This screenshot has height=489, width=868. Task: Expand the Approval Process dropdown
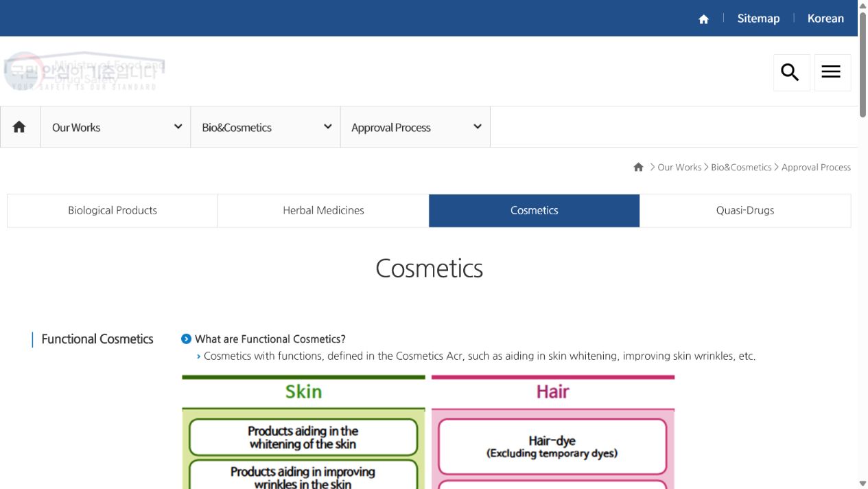tap(415, 127)
